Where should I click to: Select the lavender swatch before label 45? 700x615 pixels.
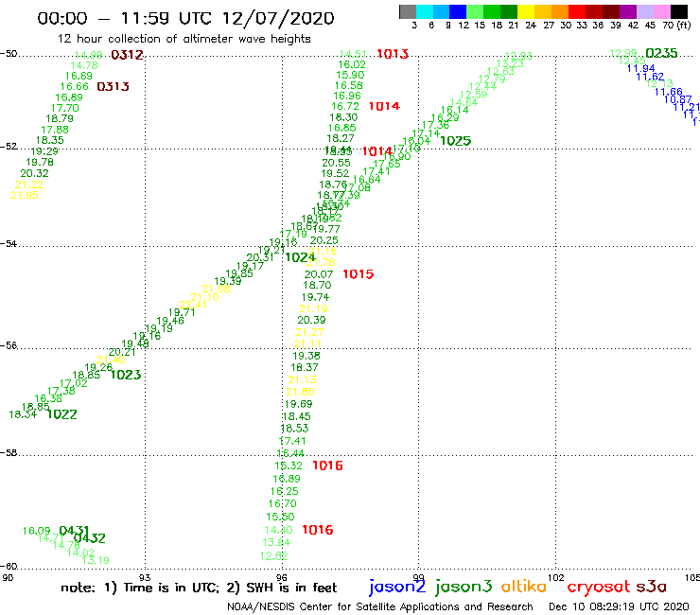pyautogui.click(x=644, y=11)
